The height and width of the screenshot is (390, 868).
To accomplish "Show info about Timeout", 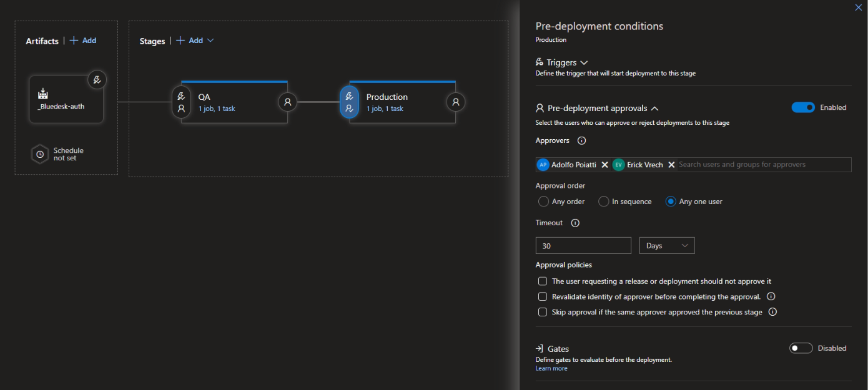I will point(576,223).
